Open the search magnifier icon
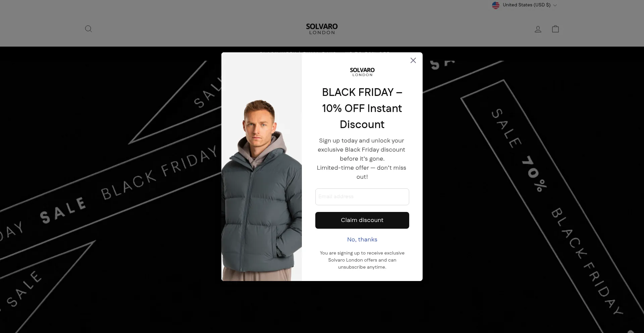 pyautogui.click(x=89, y=29)
